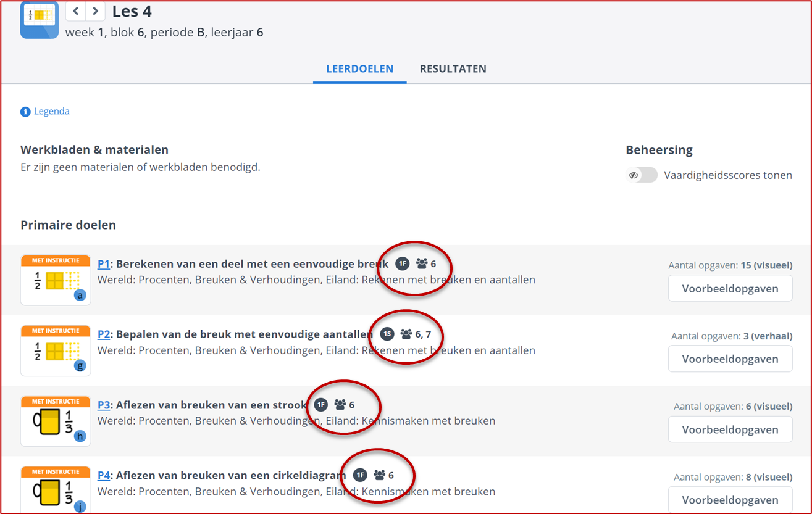Go to next lesson with right chevron
The width and height of the screenshot is (812, 514).
tap(95, 11)
